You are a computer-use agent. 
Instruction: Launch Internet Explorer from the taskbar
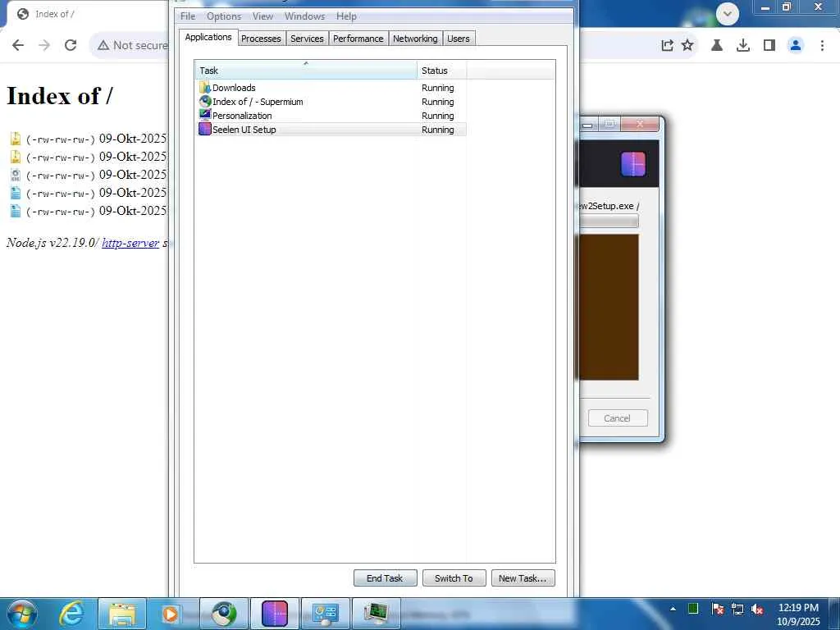click(x=71, y=614)
